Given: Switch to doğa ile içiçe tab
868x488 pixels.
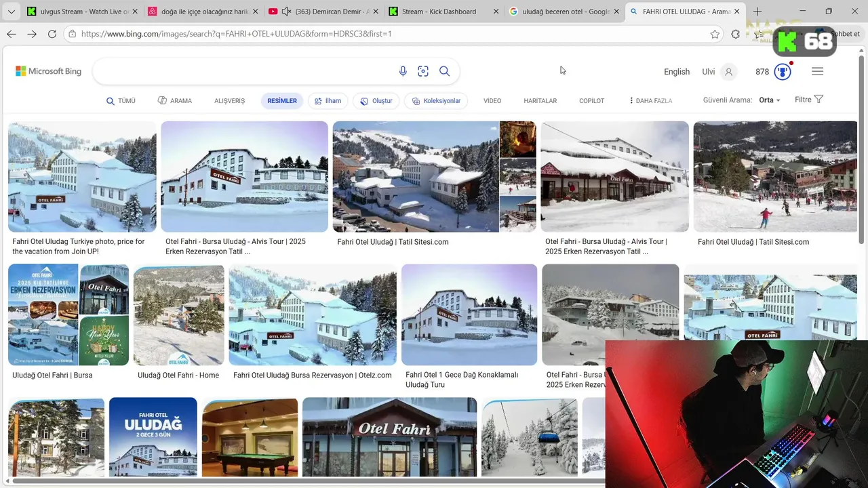Looking at the screenshot, I should (x=202, y=12).
